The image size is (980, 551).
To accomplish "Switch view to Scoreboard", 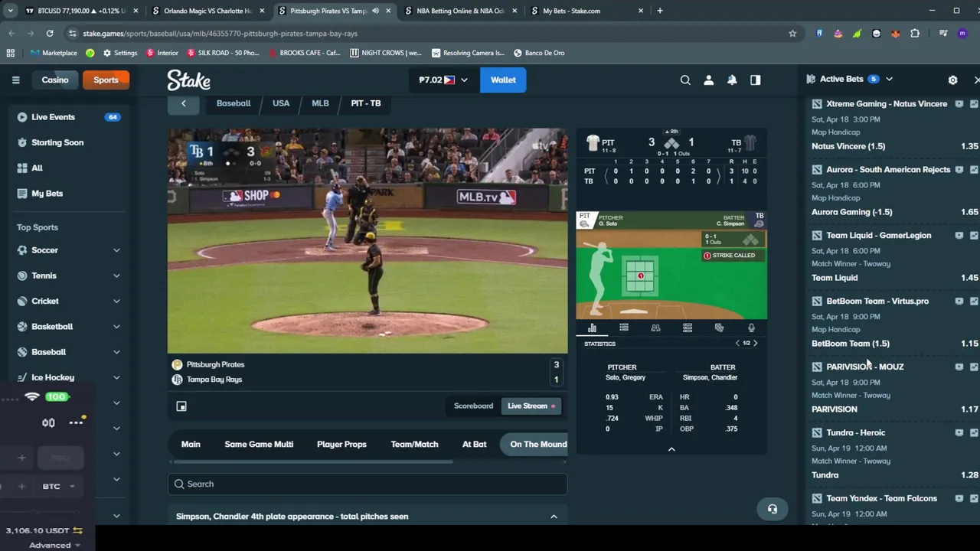I will pos(473,406).
